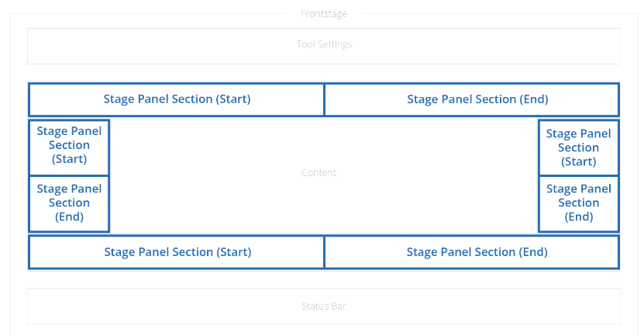
Task: Focus the Start section of the top panel
Action: [x=177, y=99]
